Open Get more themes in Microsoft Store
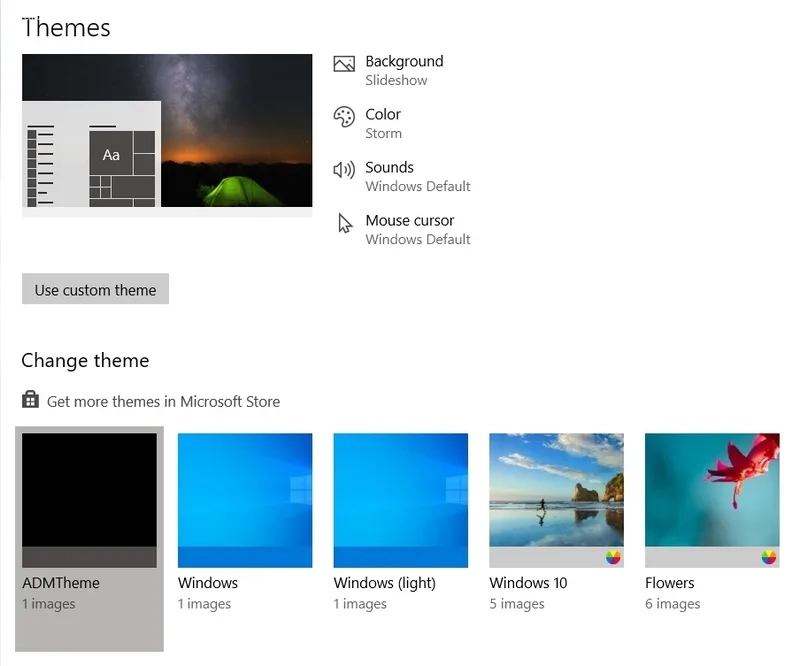Viewport: 800px width, 666px height. pyautogui.click(x=163, y=402)
